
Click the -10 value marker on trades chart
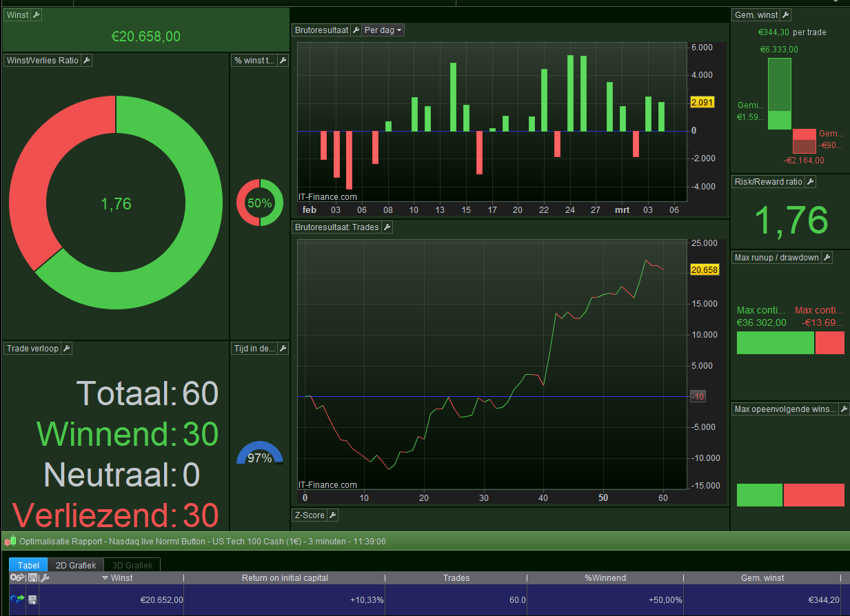698,396
